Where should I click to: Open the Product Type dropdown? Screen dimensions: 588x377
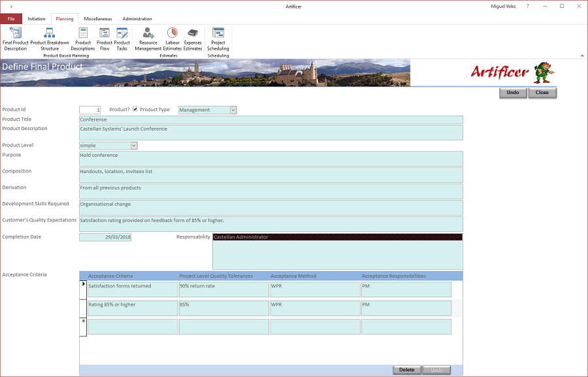[x=233, y=110]
